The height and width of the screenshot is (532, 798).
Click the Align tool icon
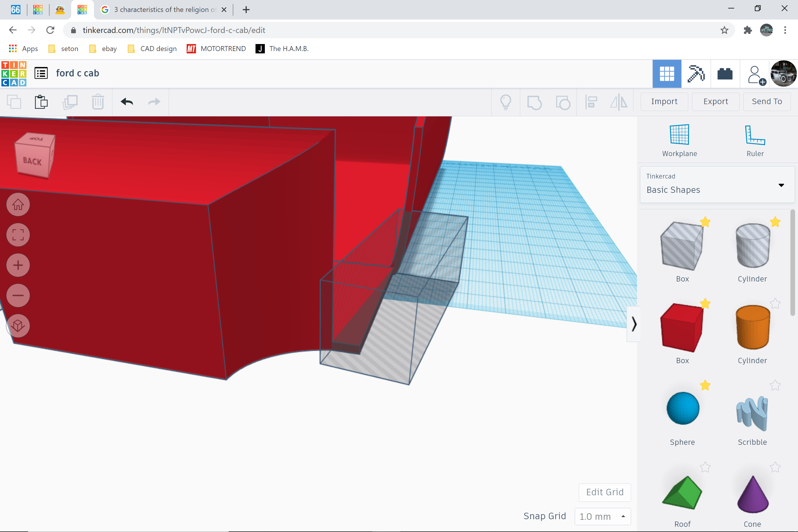[591, 102]
